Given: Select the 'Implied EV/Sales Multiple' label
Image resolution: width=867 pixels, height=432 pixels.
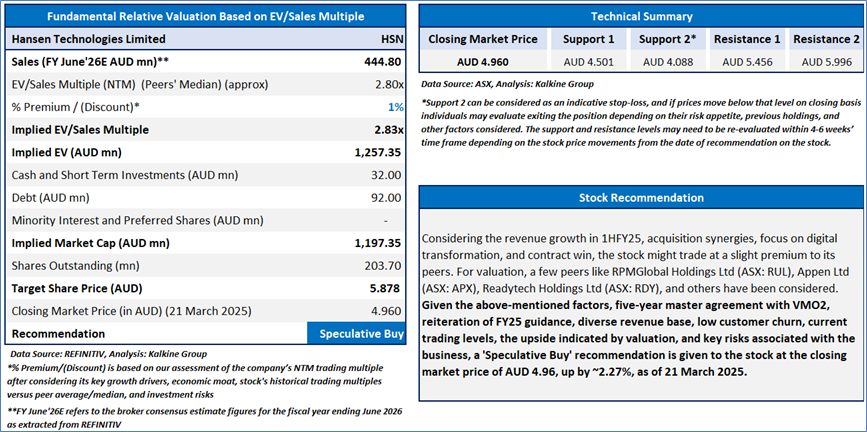Looking at the screenshot, I should [x=80, y=131].
